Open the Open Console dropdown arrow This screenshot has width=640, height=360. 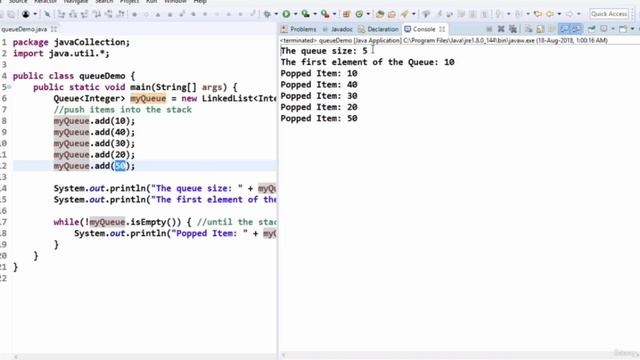click(632, 29)
